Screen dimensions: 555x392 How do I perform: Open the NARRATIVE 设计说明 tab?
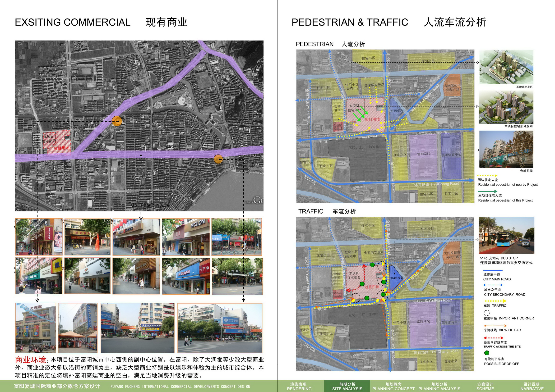[x=532, y=386]
